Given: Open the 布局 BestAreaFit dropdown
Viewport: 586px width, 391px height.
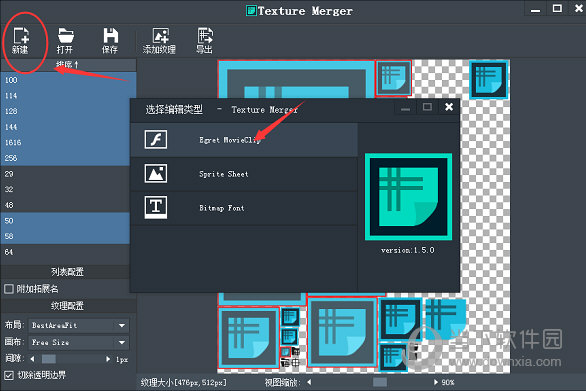Looking at the screenshot, I should pos(79,326).
